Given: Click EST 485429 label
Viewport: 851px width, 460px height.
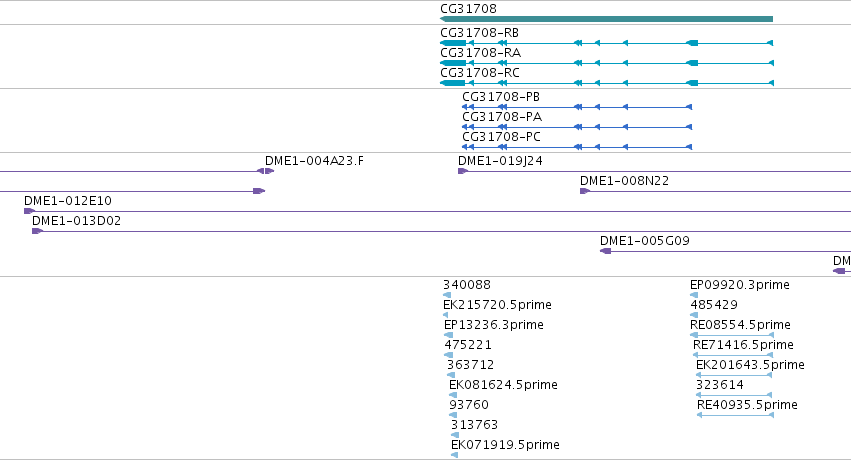Looking at the screenshot, I should point(714,305).
